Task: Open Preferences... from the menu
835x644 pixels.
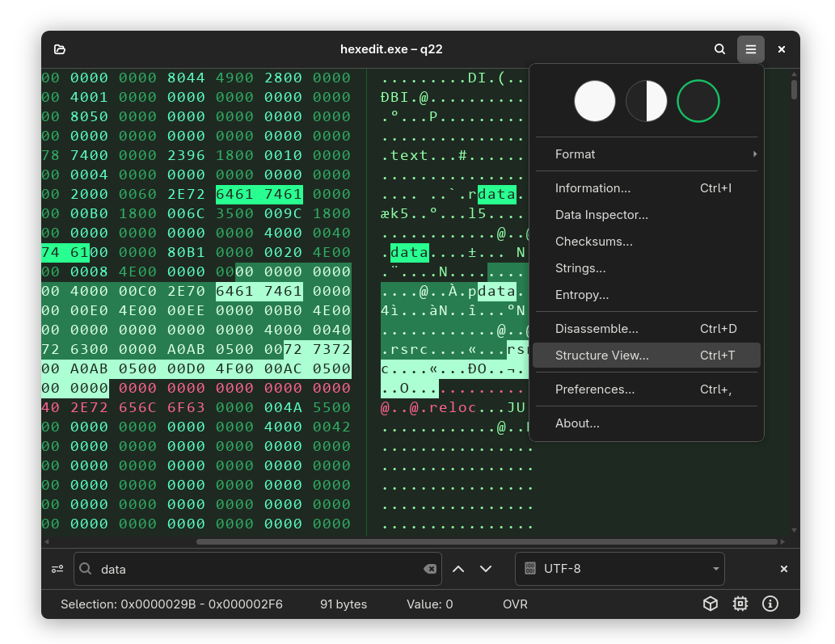Action: point(647,389)
